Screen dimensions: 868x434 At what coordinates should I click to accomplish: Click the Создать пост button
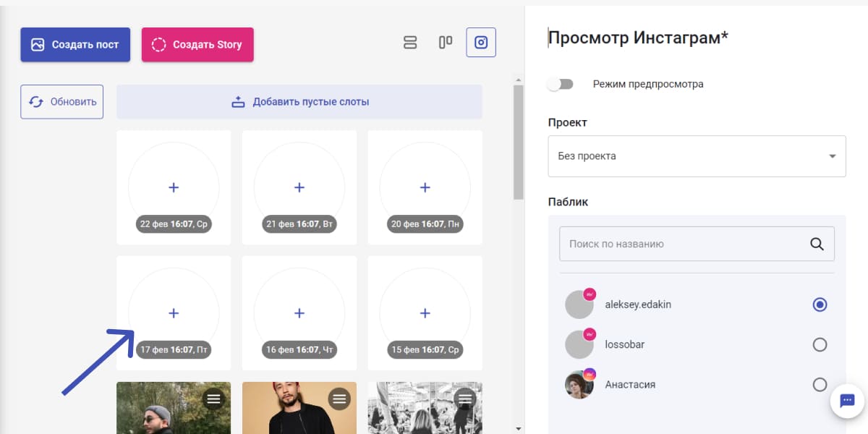click(x=75, y=45)
